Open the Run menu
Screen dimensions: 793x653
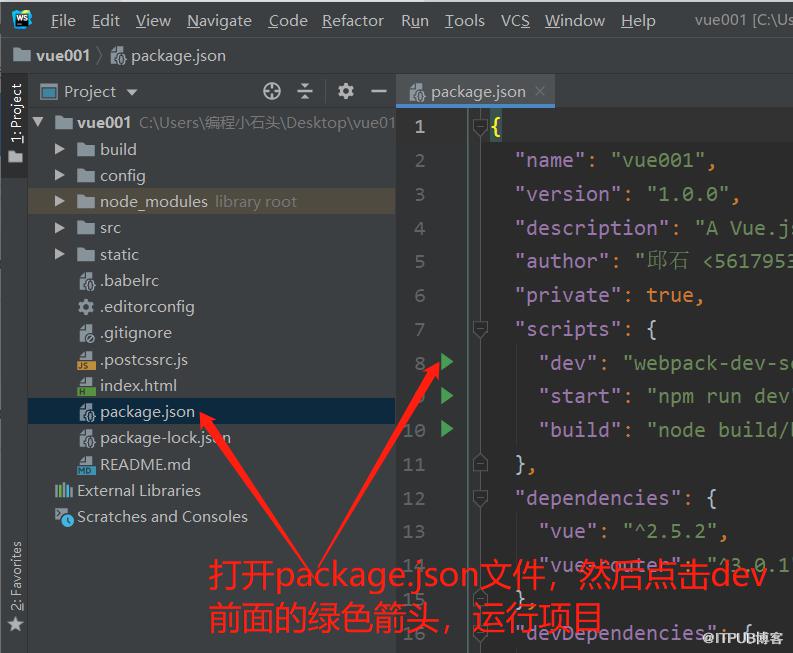point(415,21)
